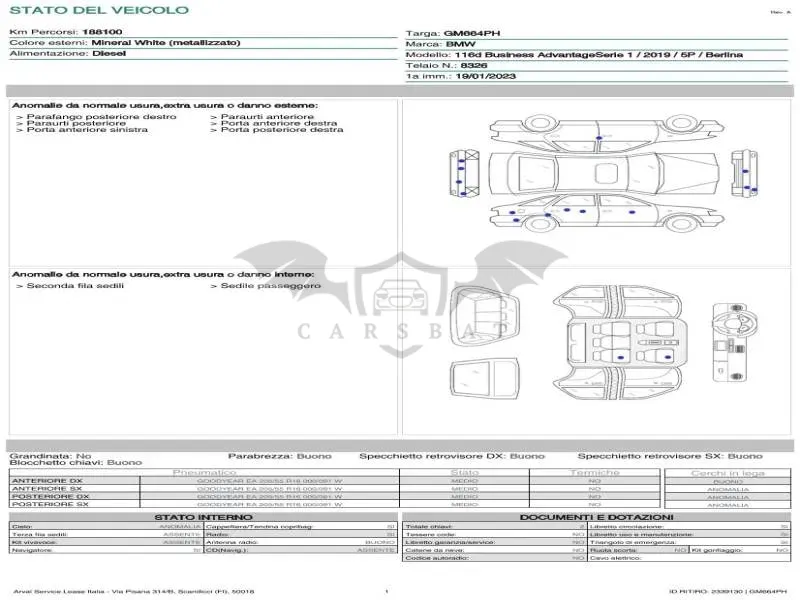Click the 'Cerchi in lega' column header
The width and height of the screenshot is (800, 600).
click(x=728, y=473)
